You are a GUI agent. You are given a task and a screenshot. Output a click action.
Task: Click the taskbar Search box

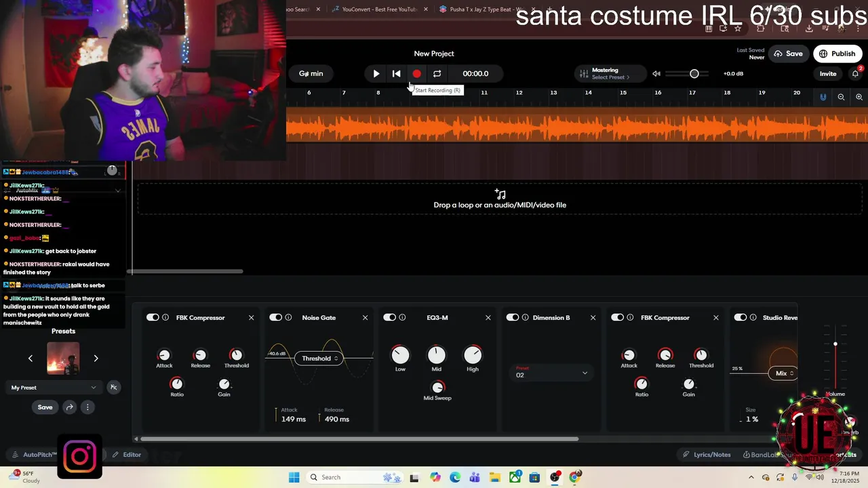(355, 477)
